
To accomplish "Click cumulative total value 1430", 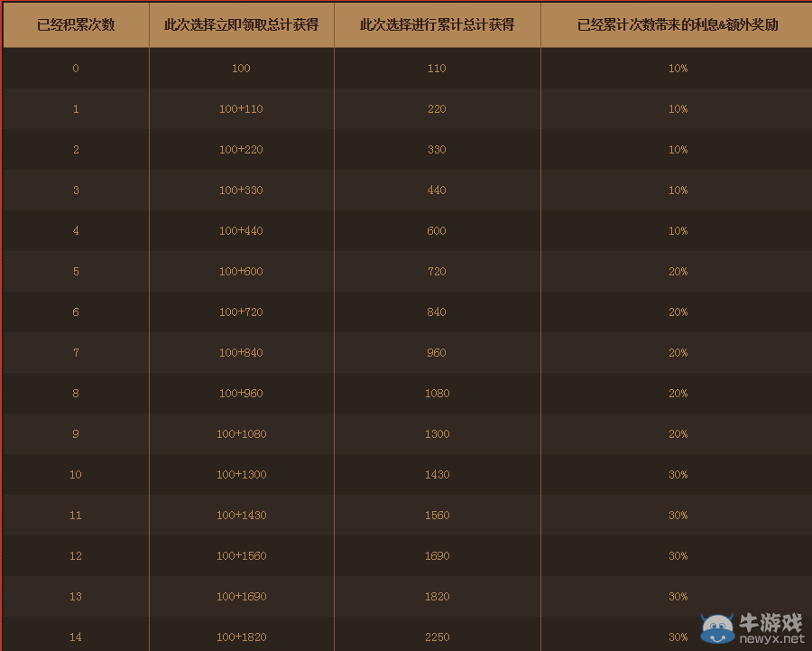I will tap(437, 475).
